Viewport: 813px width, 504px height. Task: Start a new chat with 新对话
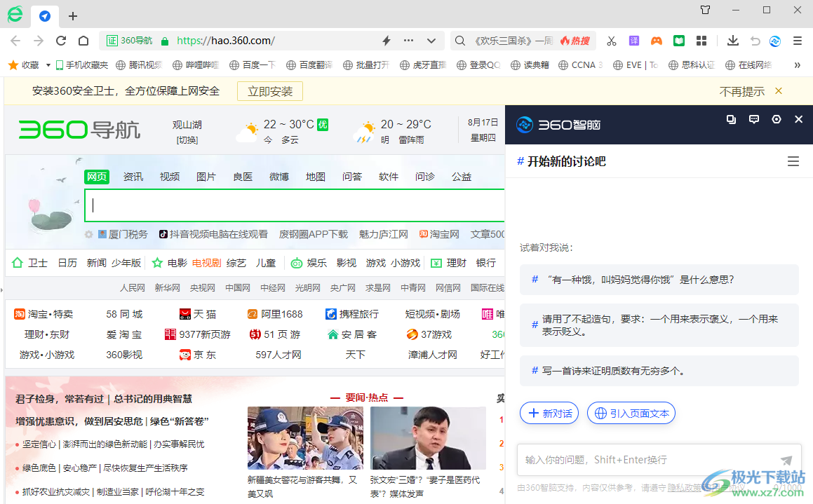[x=549, y=414]
